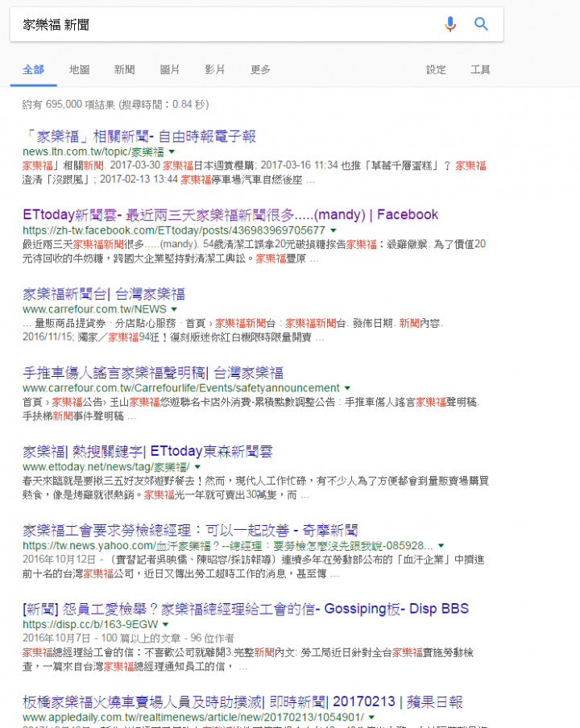
Task: Click the text 100 篇以上的文章 - 96 位作者
Action: coord(168,639)
